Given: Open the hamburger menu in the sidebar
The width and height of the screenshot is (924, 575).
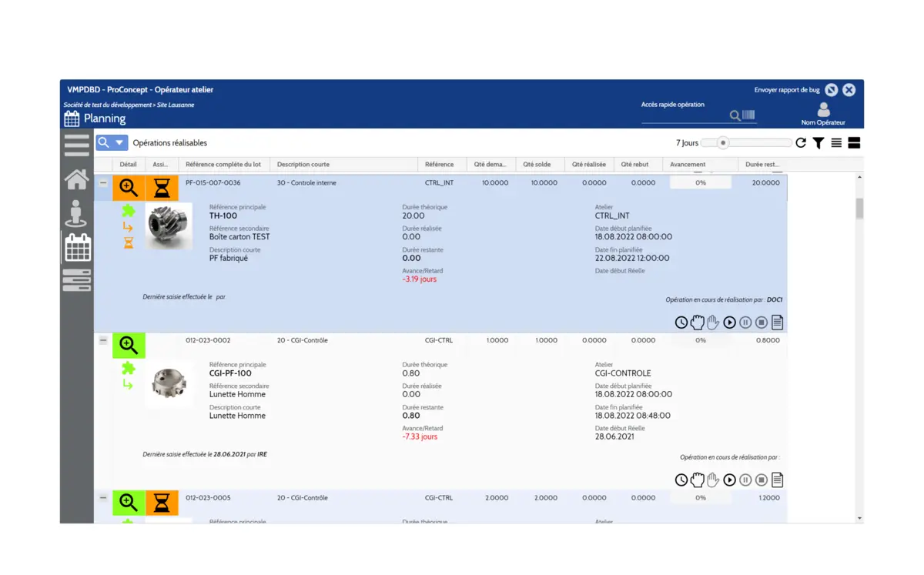Looking at the screenshot, I should point(77,145).
